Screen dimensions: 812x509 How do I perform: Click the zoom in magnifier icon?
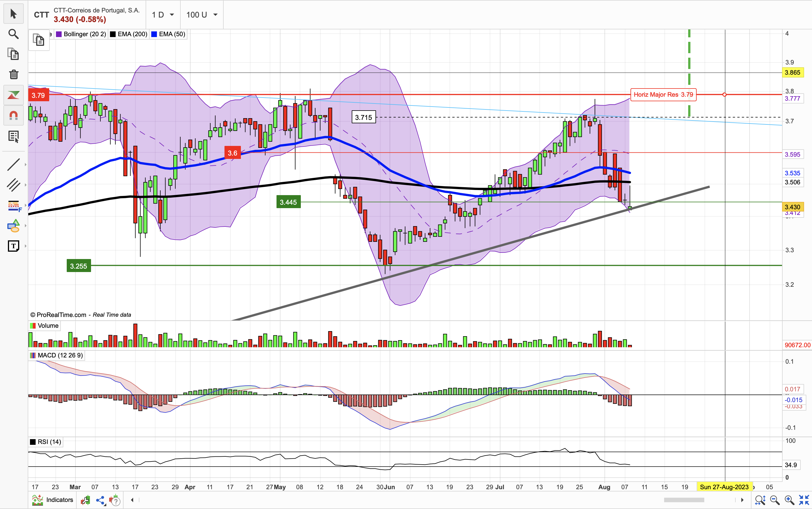tap(789, 500)
